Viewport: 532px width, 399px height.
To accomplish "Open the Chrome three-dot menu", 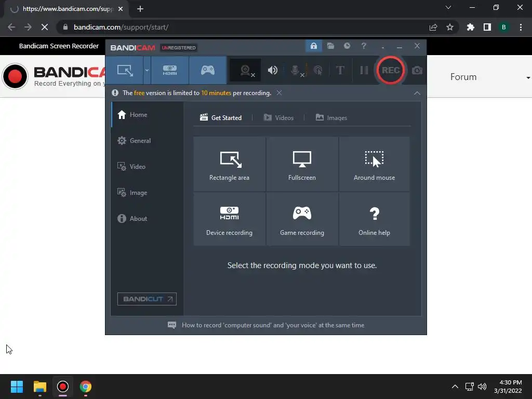I will pyautogui.click(x=521, y=27).
